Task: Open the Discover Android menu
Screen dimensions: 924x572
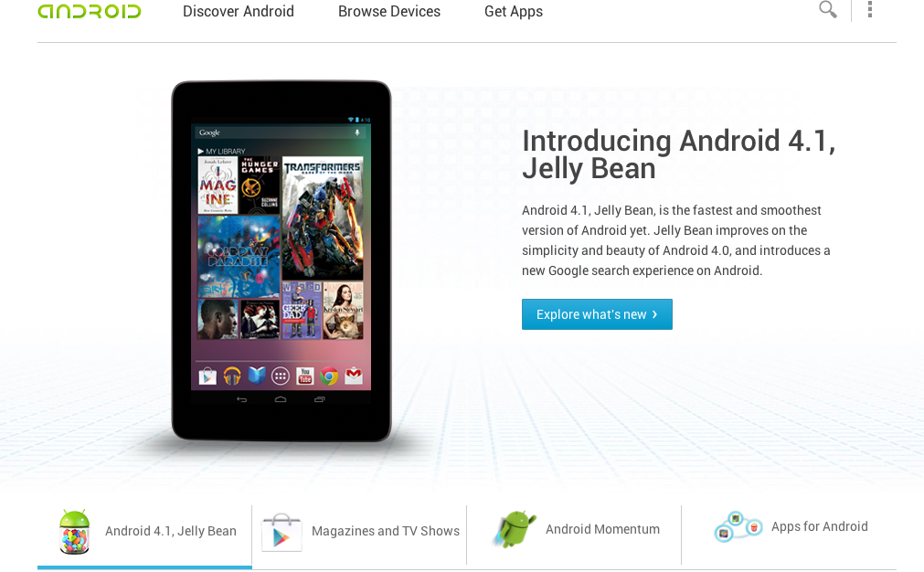Action: (x=238, y=11)
